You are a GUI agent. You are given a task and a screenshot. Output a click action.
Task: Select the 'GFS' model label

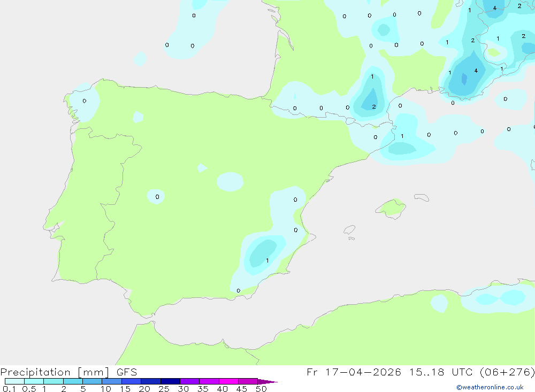(127, 372)
